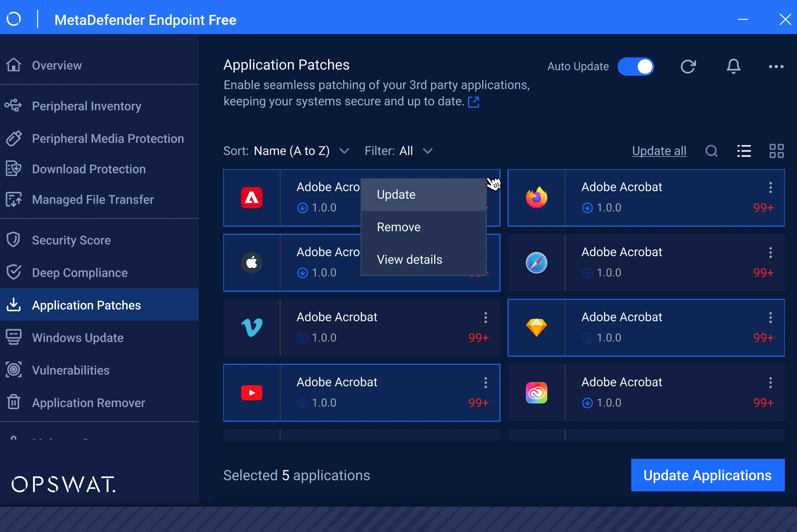Click the Adobe Acrobat icon in first cell
Screen dimensions: 797x532
(x=252, y=197)
